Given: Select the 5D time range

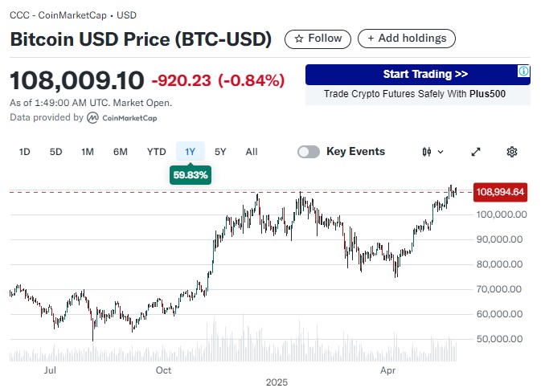Looking at the screenshot, I should (x=55, y=152).
